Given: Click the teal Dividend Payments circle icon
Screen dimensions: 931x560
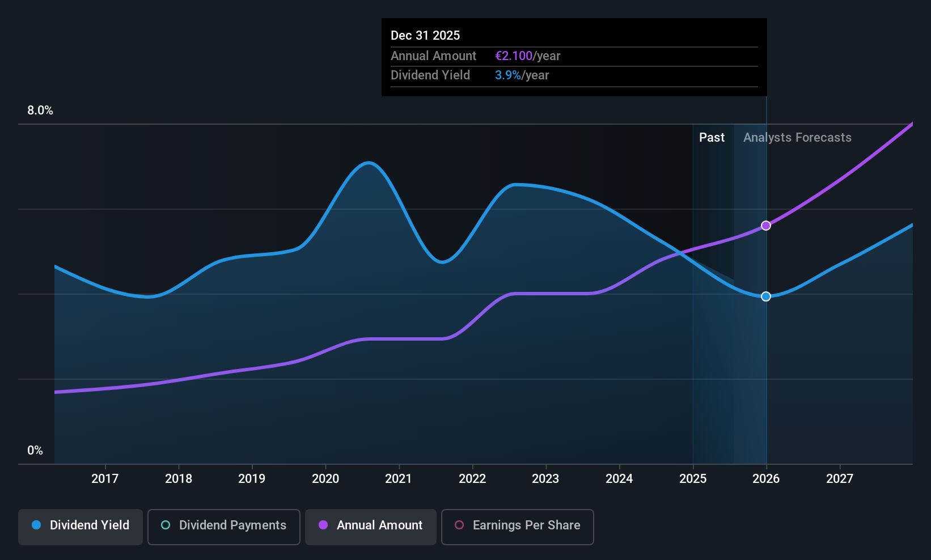Looking at the screenshot, I should click(x=166, y=525).
